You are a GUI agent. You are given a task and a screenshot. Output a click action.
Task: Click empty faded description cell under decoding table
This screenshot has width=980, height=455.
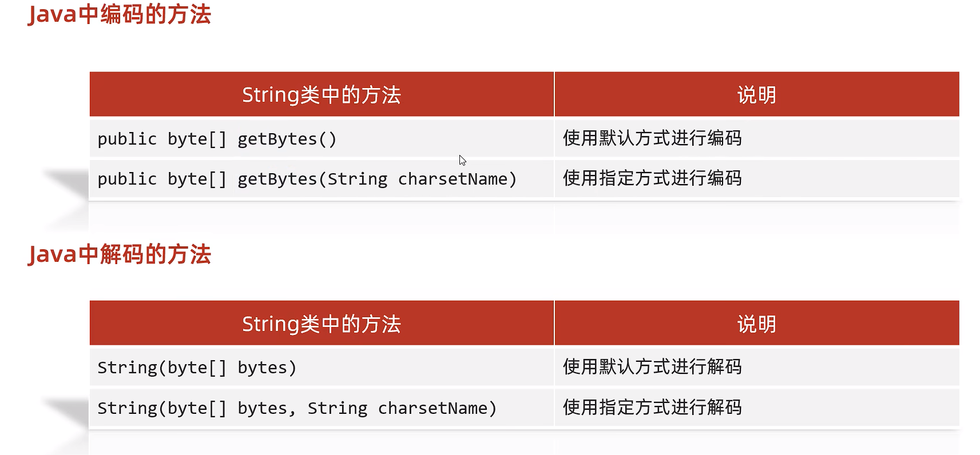756,443
